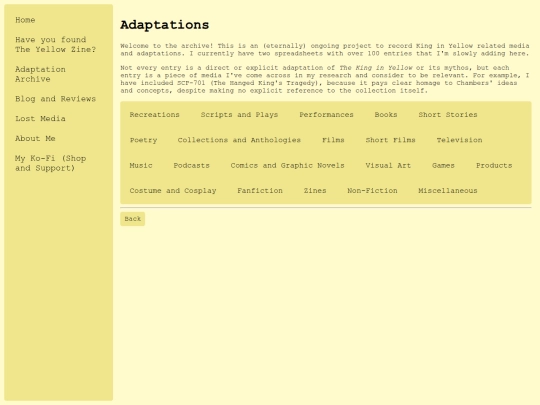
Task: Open About Me page
Action: click(35, 139)
